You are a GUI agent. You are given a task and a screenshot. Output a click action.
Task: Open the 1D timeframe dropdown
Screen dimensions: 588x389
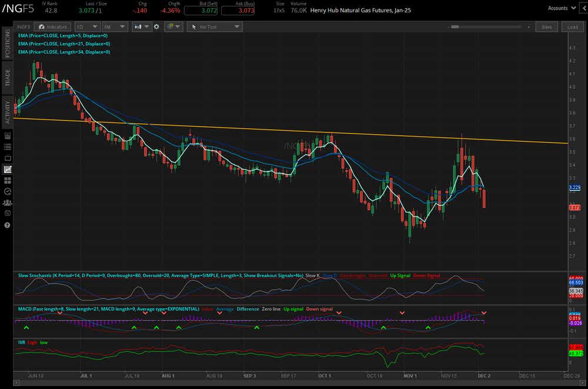[86, 26]
